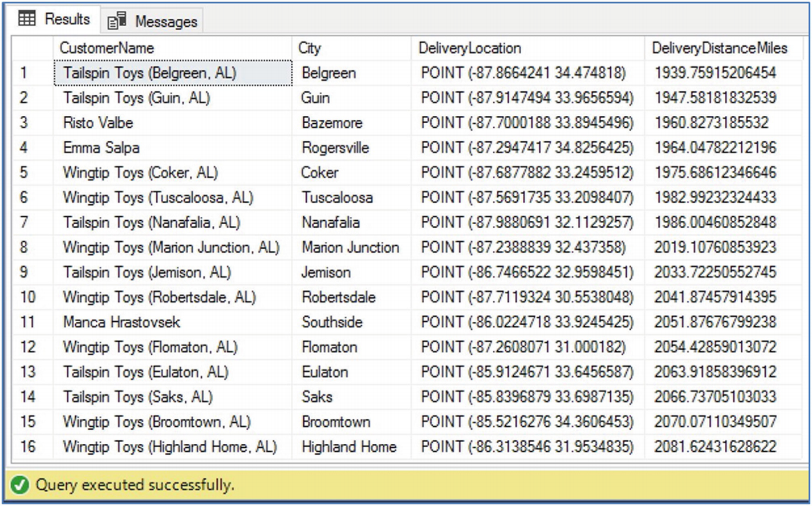Screen dimensions: 812x506
Task: Click the Bazemore city cell
Action: click(x=351, y=123)
